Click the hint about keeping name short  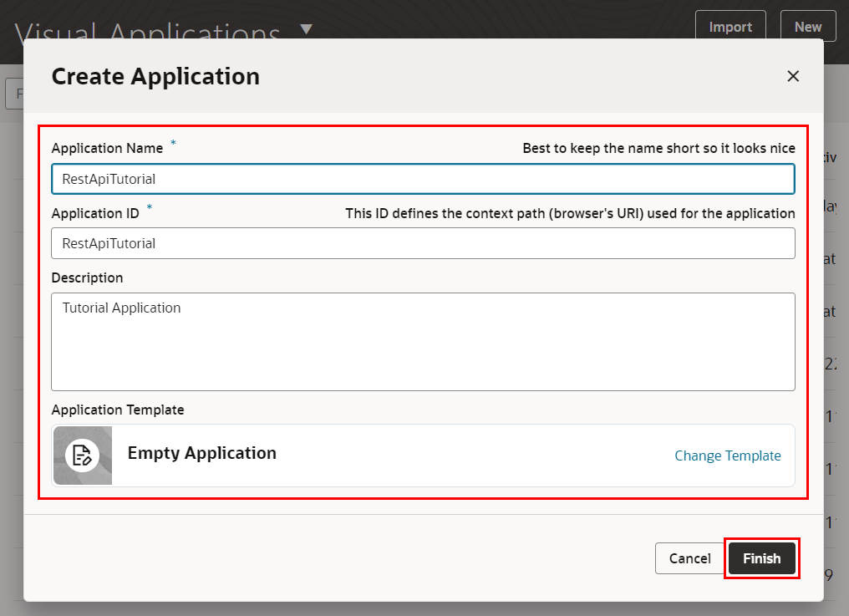pyautogui.click(x=658, y=148)
